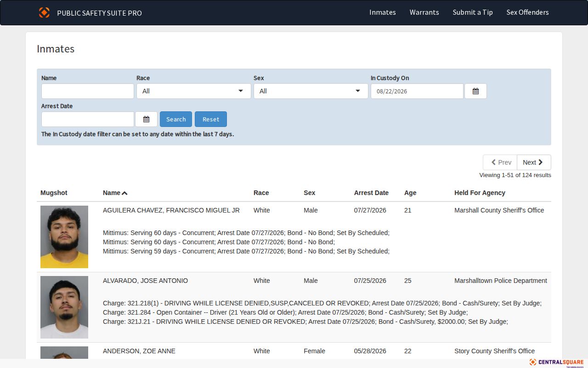
Task: Open the Arrest Date calendar picker
Action: [x=146, y=119]
